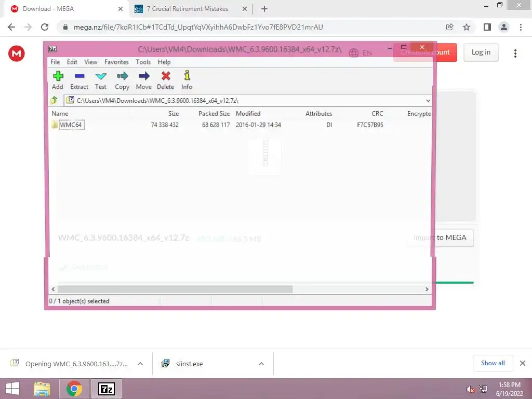This screenshot has width=532, height=399.
Task: Open Chrome three-dot menu
Action: [x=521, y=27]
